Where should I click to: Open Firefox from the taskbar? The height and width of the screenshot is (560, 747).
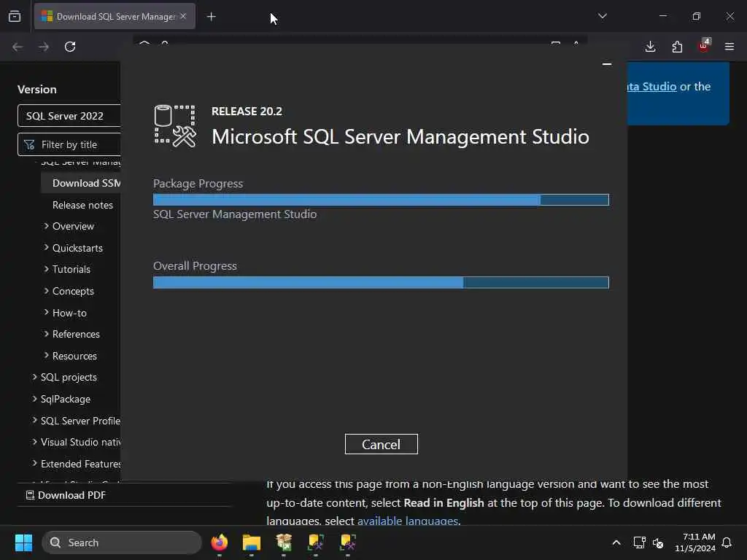pyautogui.click(x=220, y=542)
